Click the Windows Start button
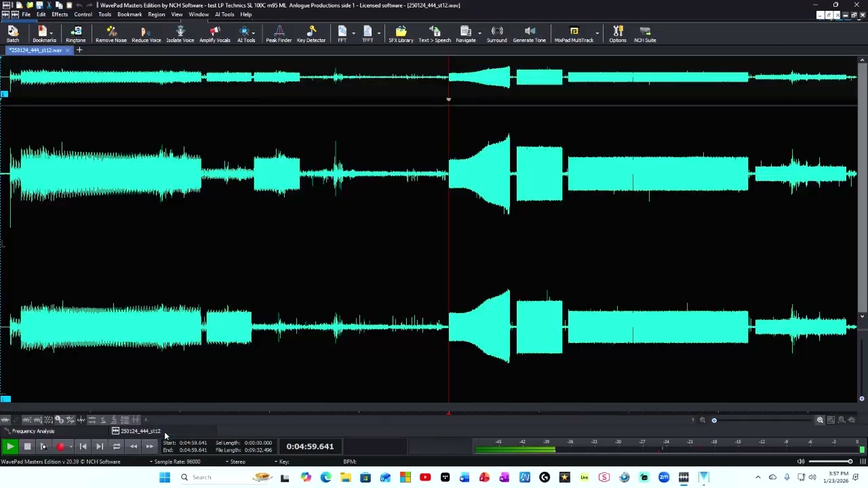Image resolution: width=868 pixels, height=488 pixels. pyautogui.click(x=165, y=478)
